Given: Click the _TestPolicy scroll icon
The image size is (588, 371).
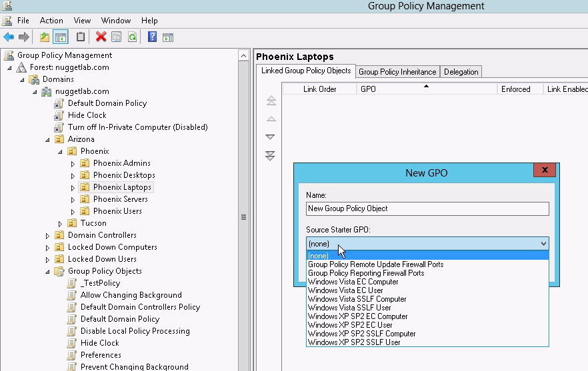Looking at the screenshot, I should click(x=71, y=283).
